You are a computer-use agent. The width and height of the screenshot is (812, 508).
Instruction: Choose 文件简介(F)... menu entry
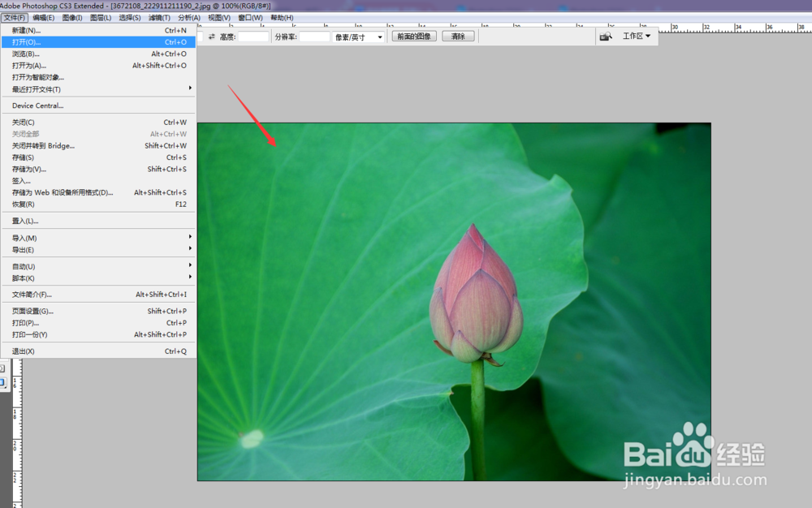(98, 295)
